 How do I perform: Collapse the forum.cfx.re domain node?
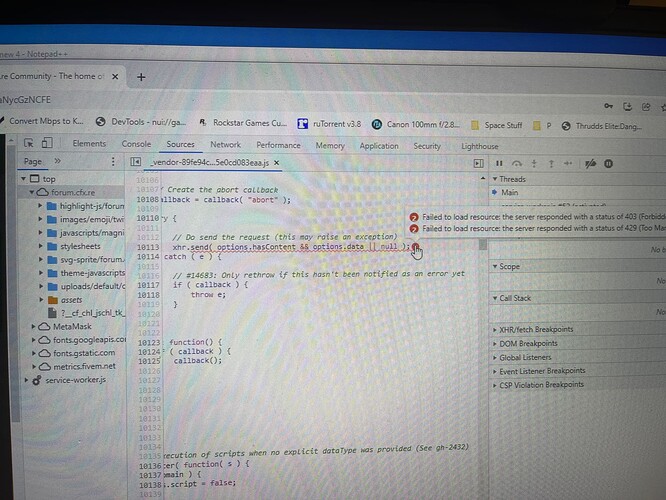tap(31, 192)
